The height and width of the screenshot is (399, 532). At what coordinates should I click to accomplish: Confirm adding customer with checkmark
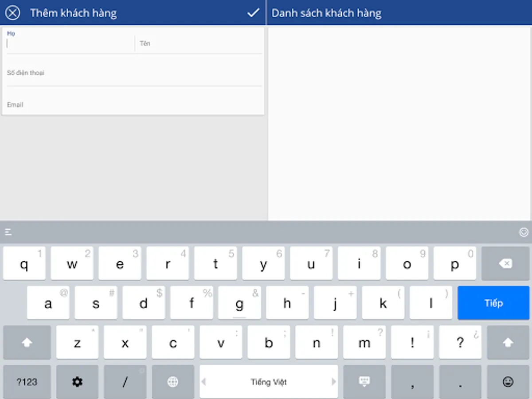[253, 12]
